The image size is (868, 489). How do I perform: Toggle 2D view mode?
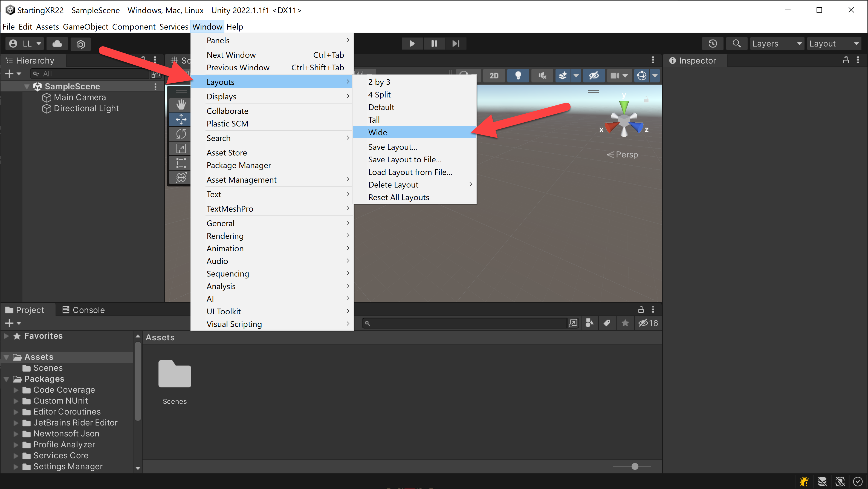(494, 76)
